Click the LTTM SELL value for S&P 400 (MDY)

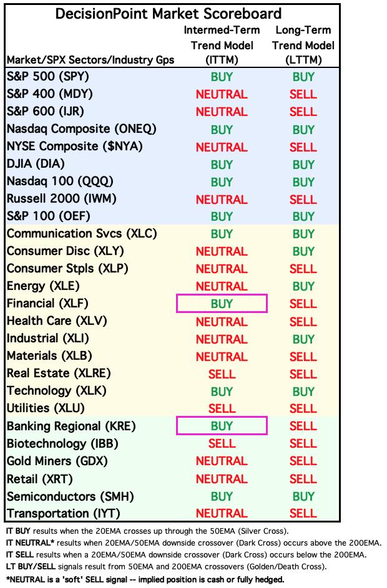point(303,94)
